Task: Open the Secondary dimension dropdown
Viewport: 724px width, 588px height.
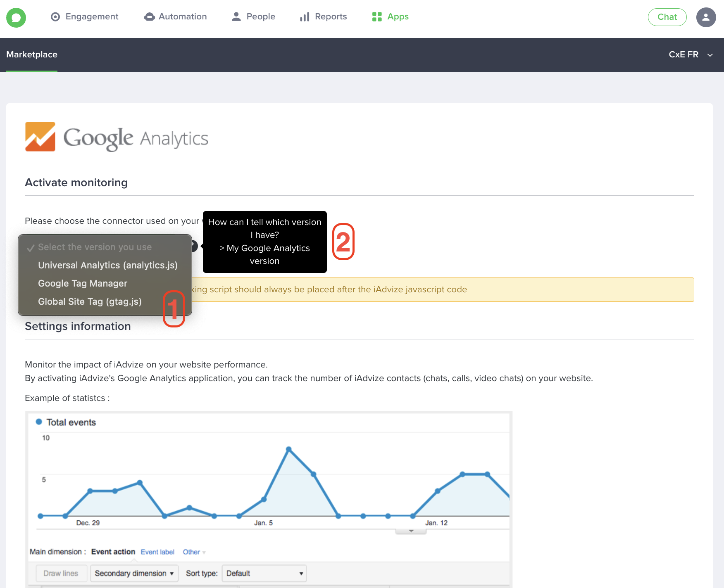Action: [134, 573]
